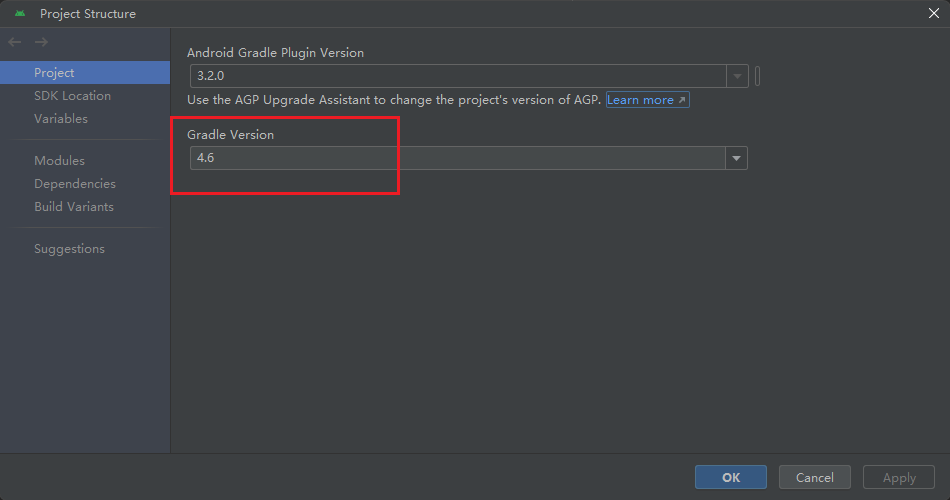Expand the Android Gradle Plugin Version dropdown arrow
This screenshot has height=500, width=950.
(x=737, y=76)
